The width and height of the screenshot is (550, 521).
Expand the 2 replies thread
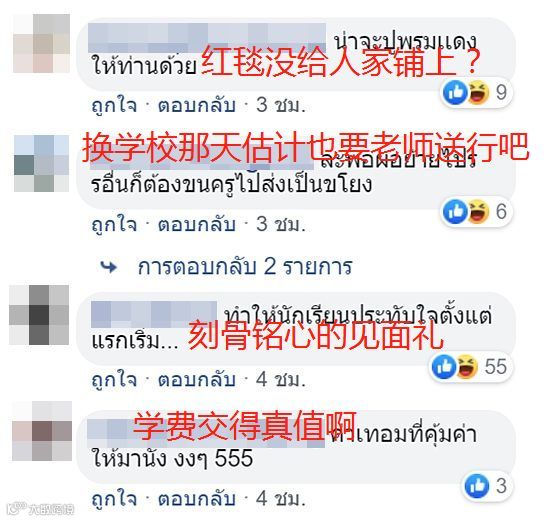[245, 267]
